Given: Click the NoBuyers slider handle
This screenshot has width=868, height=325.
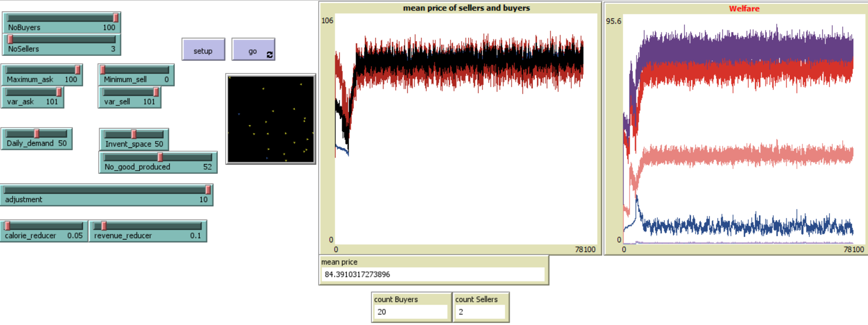Looking at the screenshot, I should (x=116, y=18).
